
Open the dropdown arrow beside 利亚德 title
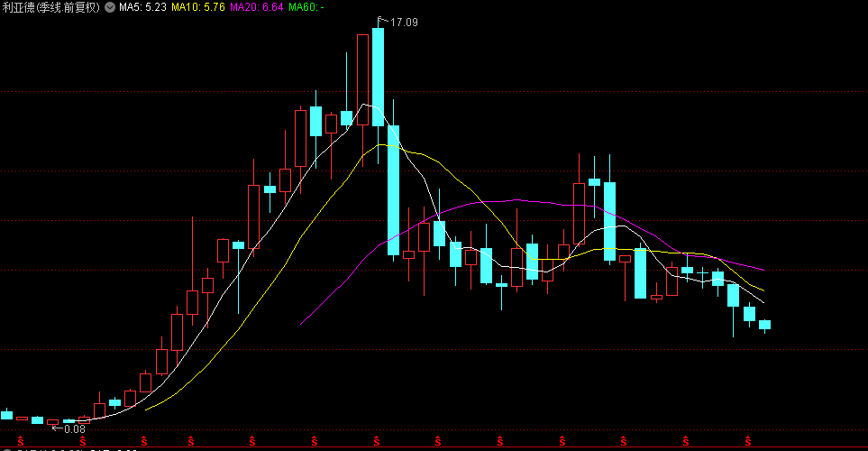tap(110, 7)
